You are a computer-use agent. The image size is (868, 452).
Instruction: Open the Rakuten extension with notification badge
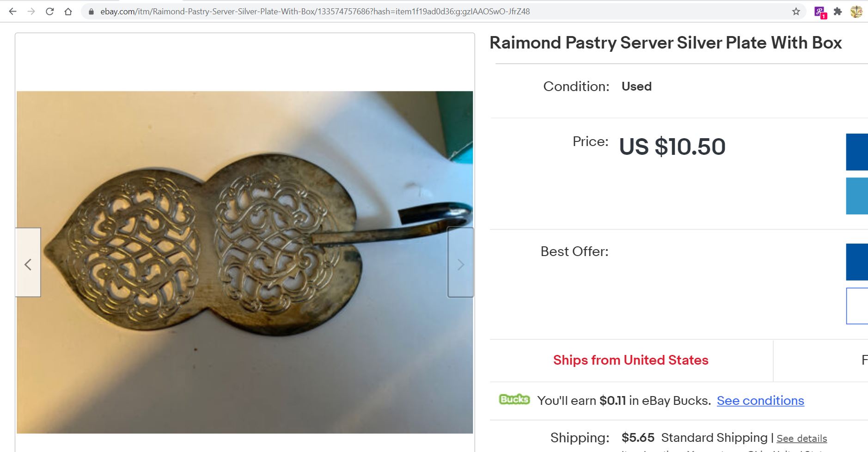click(819, 11)
